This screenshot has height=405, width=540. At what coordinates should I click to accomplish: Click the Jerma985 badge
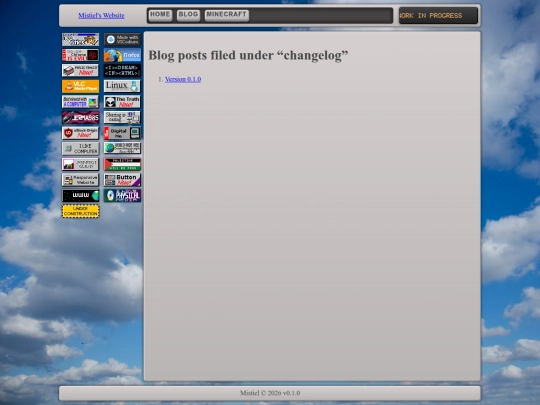coord(81,117)
